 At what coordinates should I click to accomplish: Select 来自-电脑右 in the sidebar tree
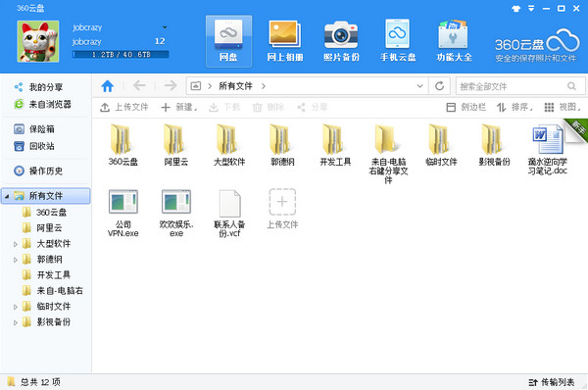(53, 291)
